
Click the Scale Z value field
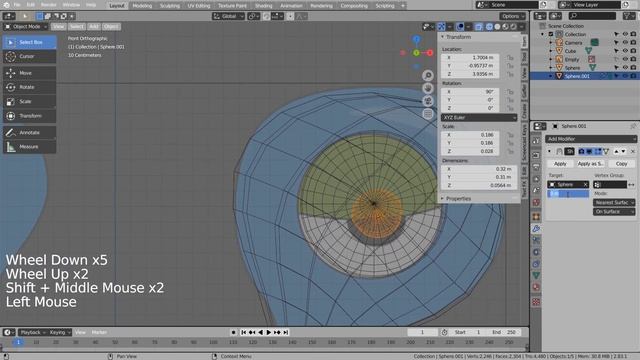[470, 151]
